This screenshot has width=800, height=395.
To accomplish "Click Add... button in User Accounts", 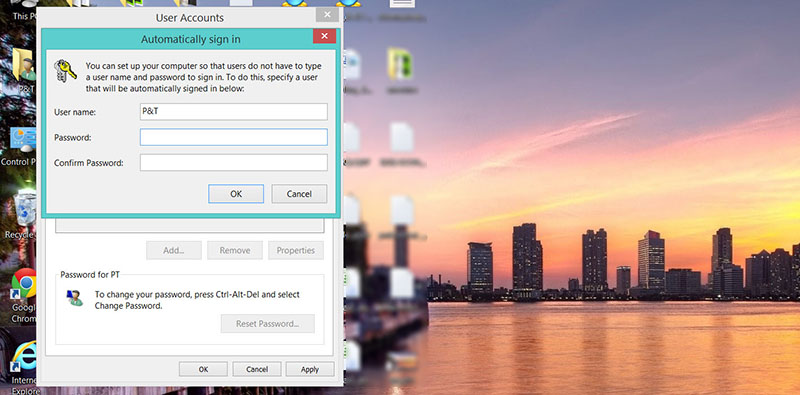I will (174, 251).
